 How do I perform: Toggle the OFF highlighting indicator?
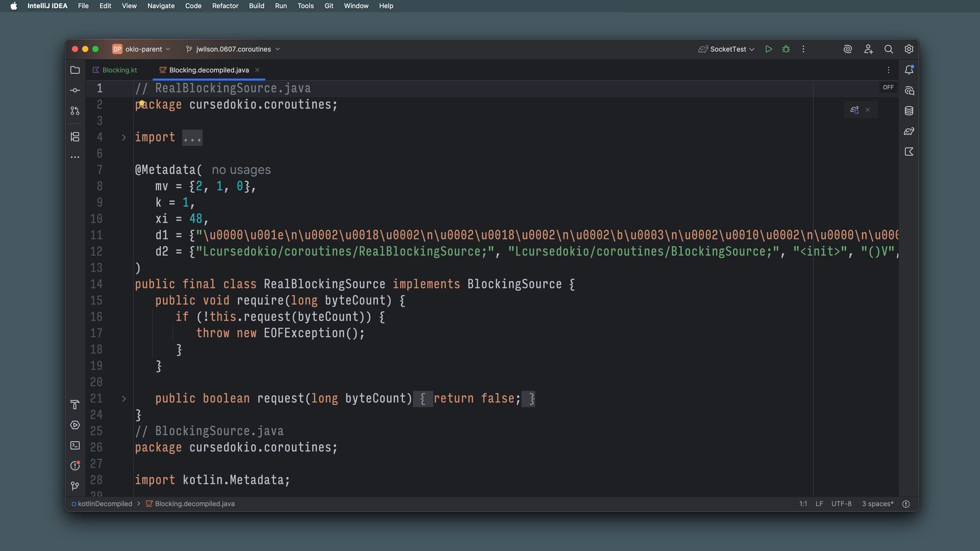point(888,87)
